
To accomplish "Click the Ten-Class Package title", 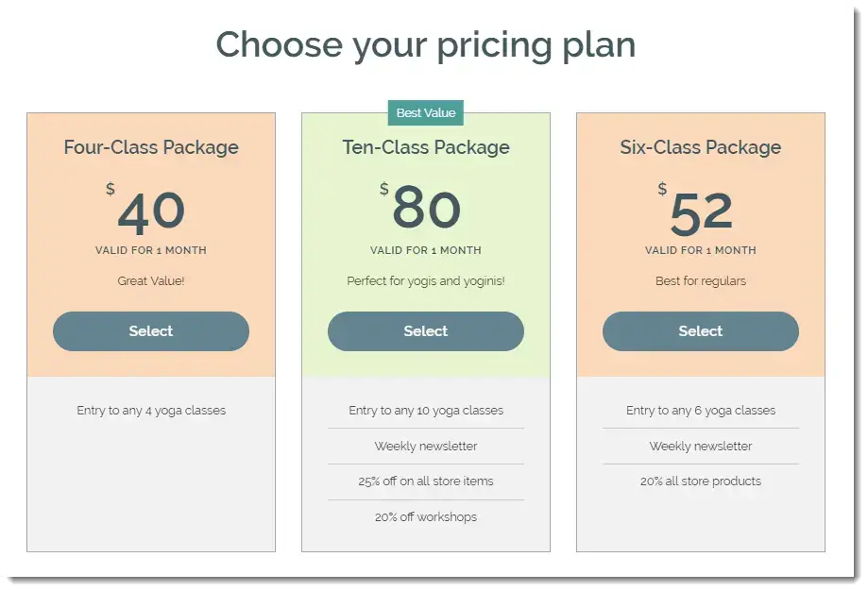I will [426, 147].
